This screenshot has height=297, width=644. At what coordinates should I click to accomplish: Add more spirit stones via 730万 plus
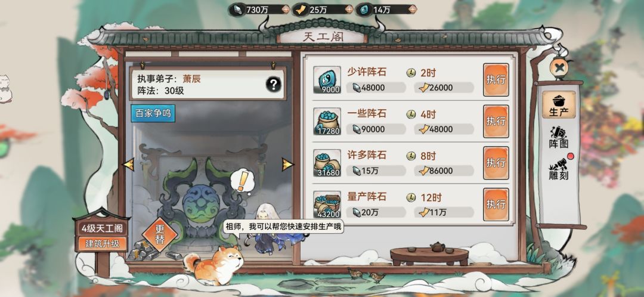286,9
